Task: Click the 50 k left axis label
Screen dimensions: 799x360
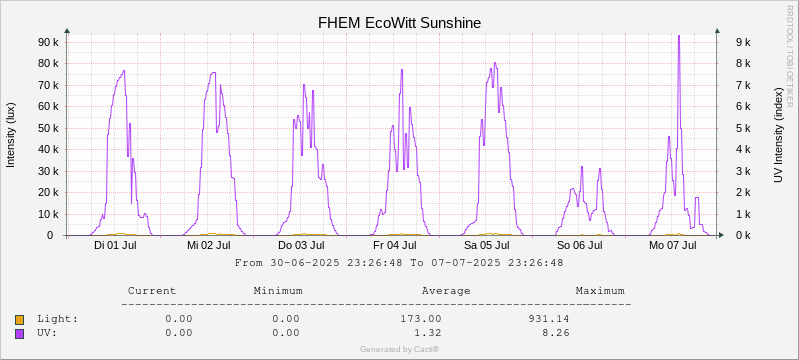Action: coord(49,128)
